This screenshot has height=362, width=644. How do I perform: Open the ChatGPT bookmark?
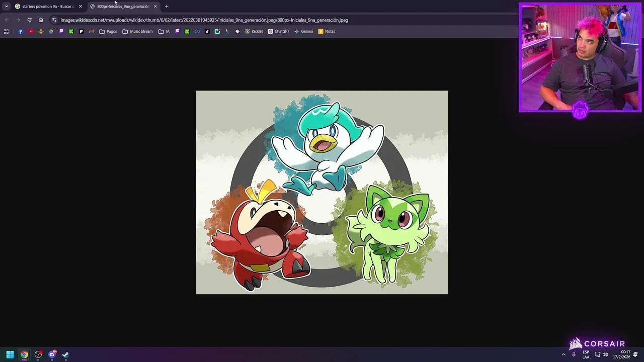(x=278, y=31)
